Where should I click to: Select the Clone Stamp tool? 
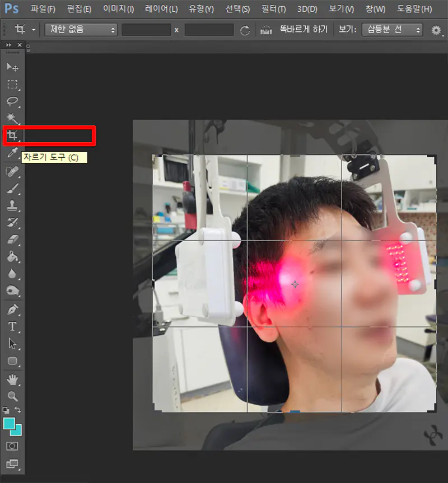pyautogui.click(x=12, y=205)
